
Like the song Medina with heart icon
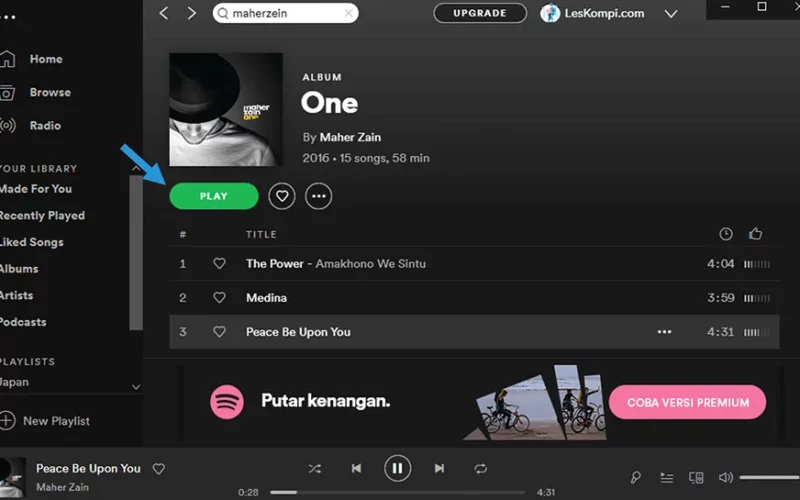219,297
